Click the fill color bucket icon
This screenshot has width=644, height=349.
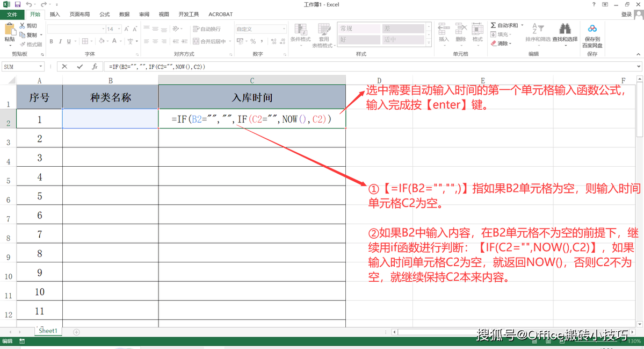(x=102, y=41)
